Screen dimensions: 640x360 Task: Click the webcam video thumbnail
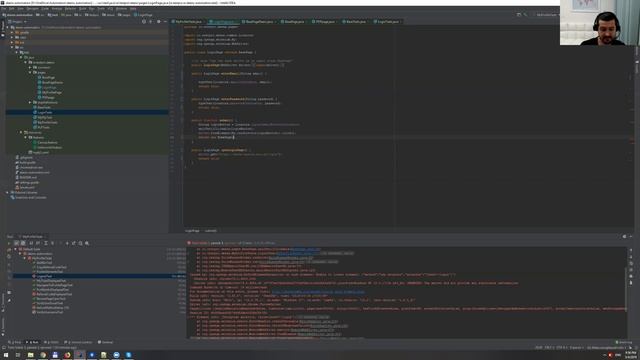(x=600, y=22)
